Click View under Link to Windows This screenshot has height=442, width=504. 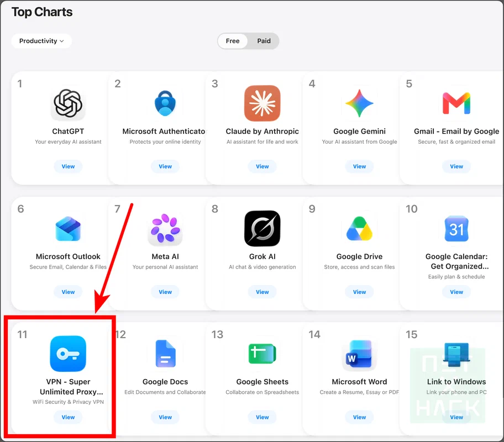[x=456, y=417]
